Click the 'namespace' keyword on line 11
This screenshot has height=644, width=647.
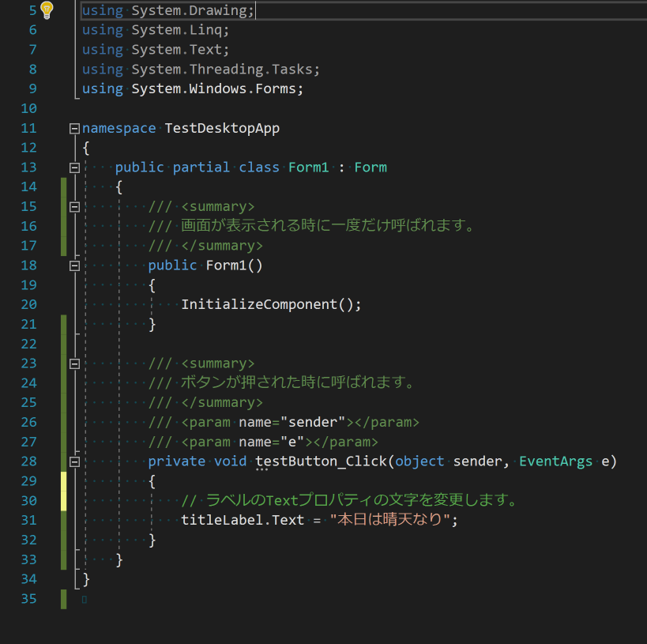(118, 128)
